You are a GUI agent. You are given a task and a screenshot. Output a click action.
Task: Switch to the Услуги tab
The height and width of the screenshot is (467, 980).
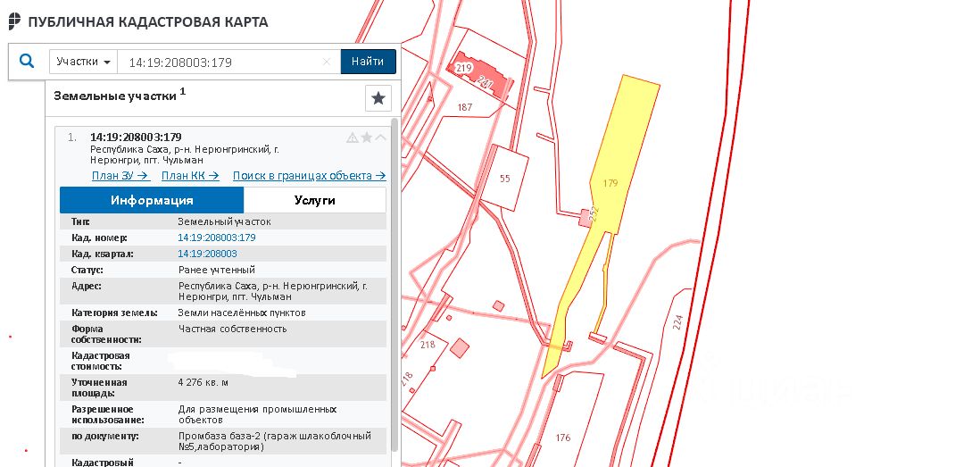pyautogui.click(x=315, y=200)
